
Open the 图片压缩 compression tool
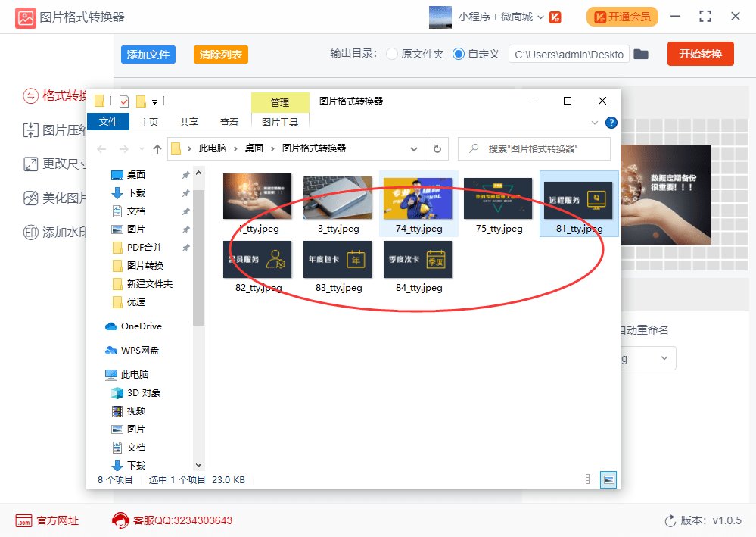pos(45,129)
